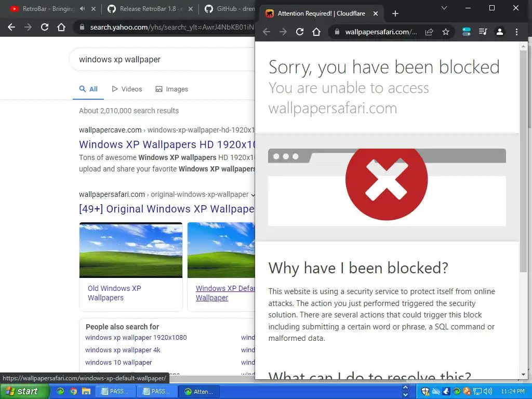Click scrollbar up arrow on Cloudflare page
This screenshot has width=532, height=399.
[x=523, y=46]
